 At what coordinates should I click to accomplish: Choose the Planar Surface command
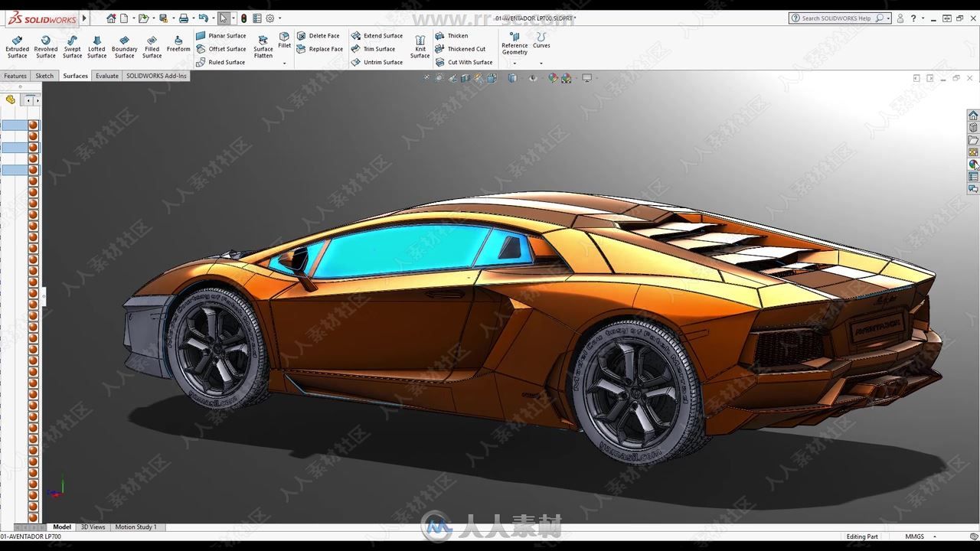click(x=221, y=36)
